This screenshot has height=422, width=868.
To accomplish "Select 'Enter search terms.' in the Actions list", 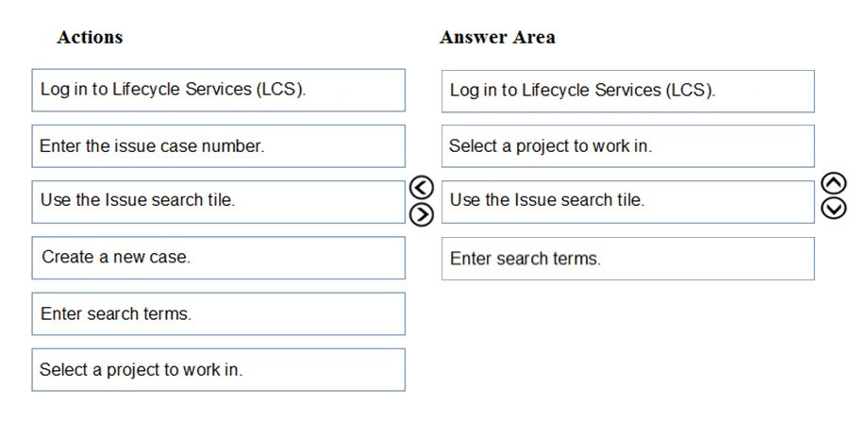I will 218,313.
